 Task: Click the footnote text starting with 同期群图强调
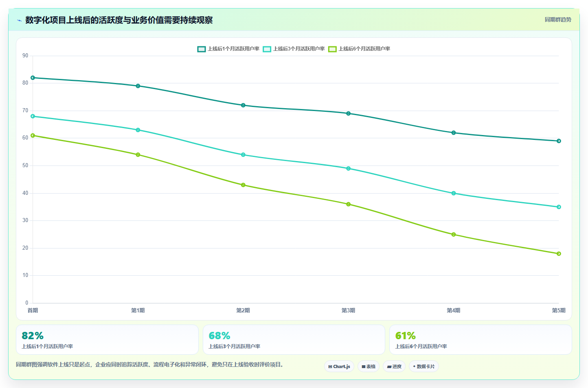tap(149, 364)
